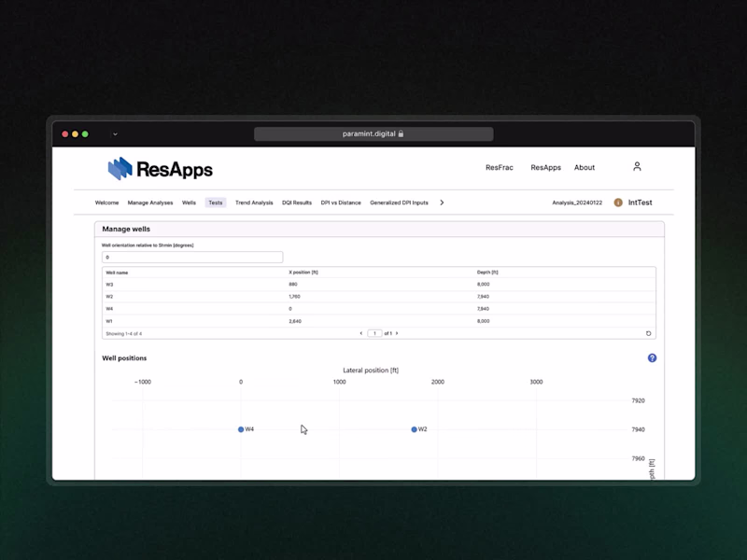Open the About link
Screen dimensions: 747x560
[x=585, y=168]
